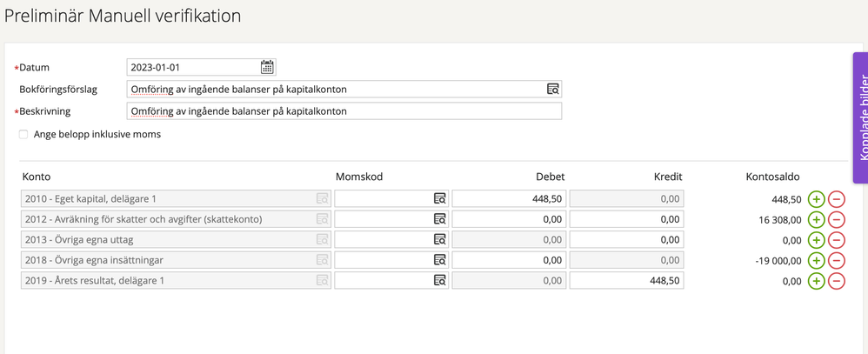
Task: Add a row after account 2019
Action: pyautogui.click(x=817, y=280)
